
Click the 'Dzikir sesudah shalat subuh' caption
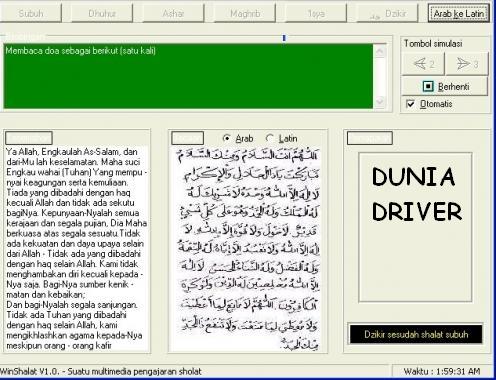click(x=416, y=334)
